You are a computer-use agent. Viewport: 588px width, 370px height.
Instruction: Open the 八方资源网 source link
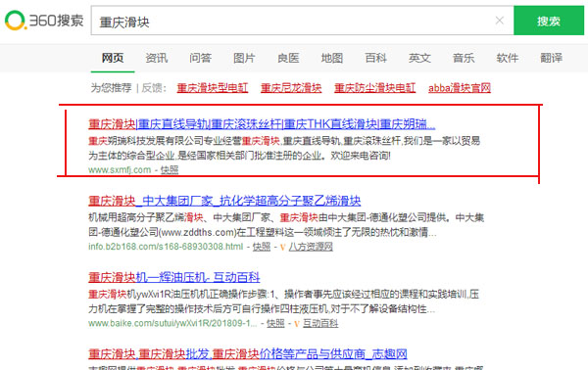click(x=311, y=247)
